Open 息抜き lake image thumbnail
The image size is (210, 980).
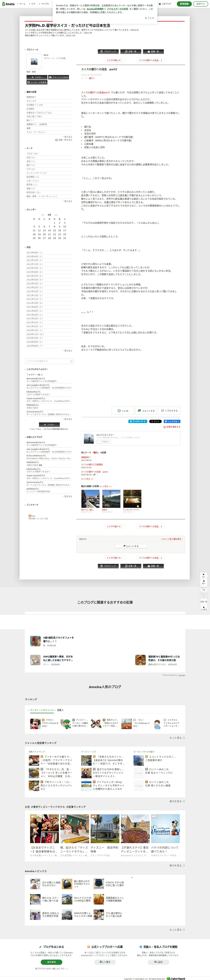point(111,499)
